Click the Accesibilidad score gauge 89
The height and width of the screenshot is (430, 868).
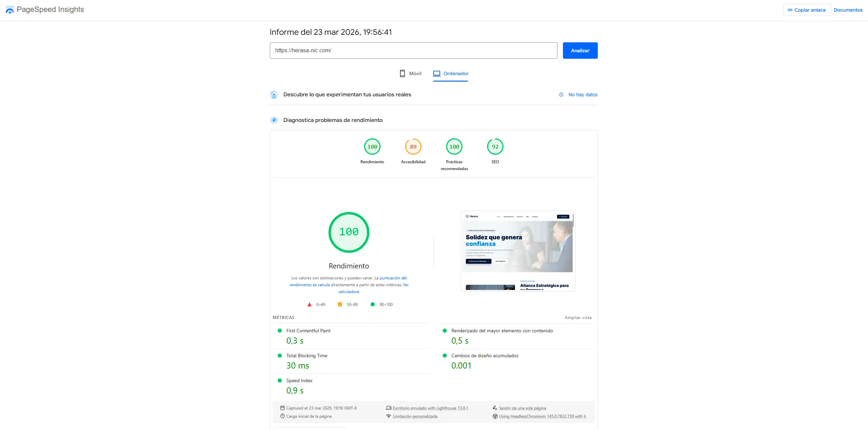point(413,147)
